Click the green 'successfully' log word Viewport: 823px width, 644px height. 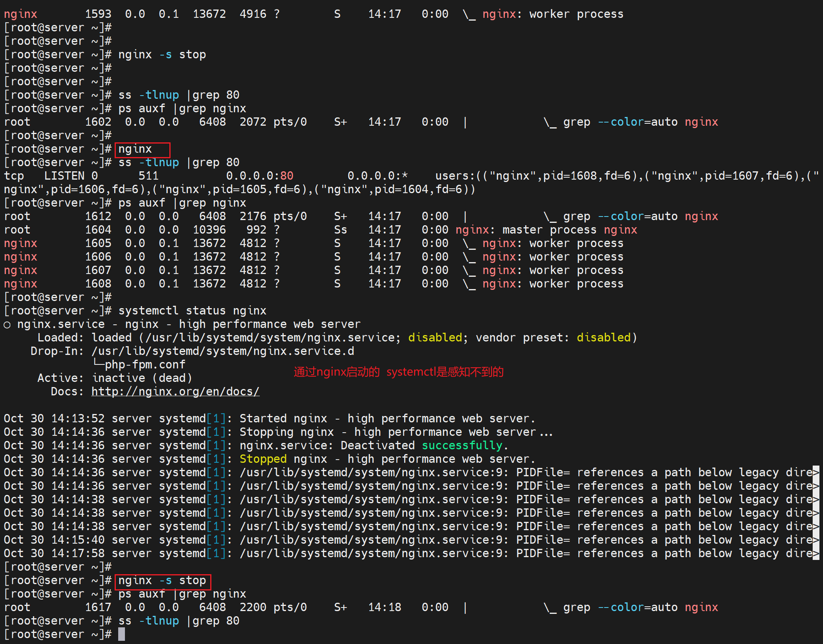[462, 445]
